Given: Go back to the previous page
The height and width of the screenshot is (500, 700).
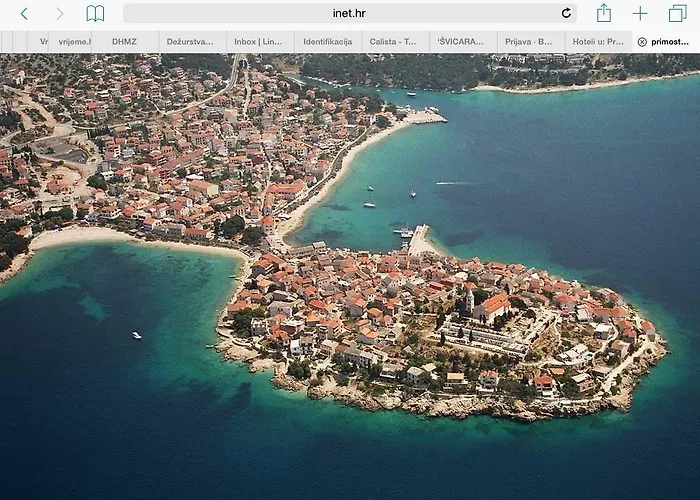Looking at the screenshot, I should (x=24, y=14).
